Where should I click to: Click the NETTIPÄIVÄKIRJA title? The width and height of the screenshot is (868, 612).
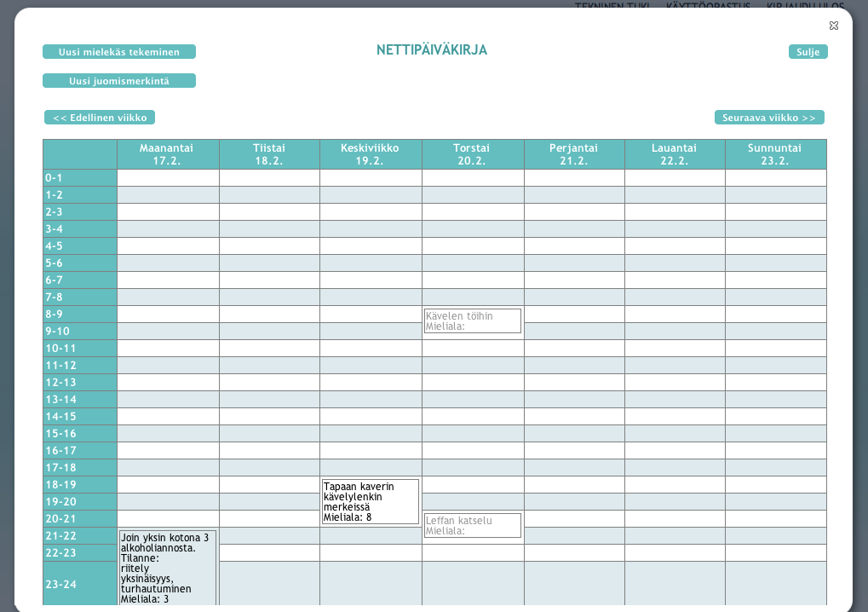click(x=432, y=49)
